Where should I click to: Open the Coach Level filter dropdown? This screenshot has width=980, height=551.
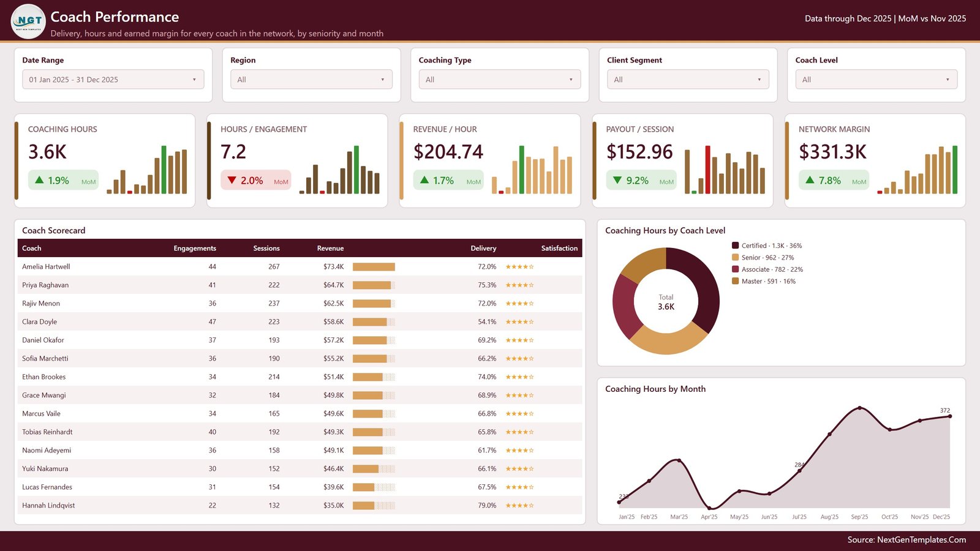tap(876, 80)
